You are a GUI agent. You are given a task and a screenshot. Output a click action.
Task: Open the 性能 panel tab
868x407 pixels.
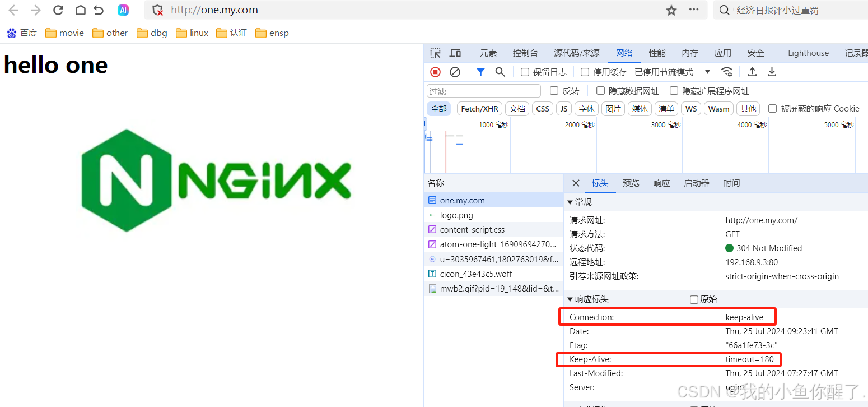(x=657, y=53)
